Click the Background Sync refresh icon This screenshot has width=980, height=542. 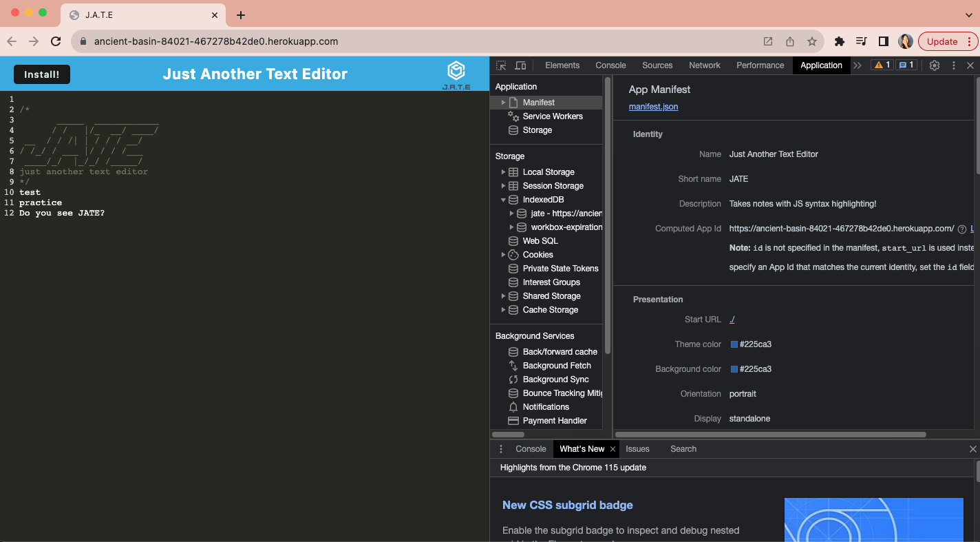(513, 379)
